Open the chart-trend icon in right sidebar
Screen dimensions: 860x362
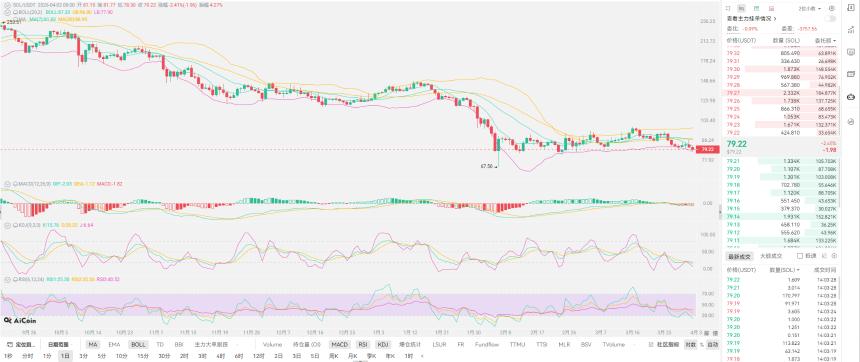[851, 30]
